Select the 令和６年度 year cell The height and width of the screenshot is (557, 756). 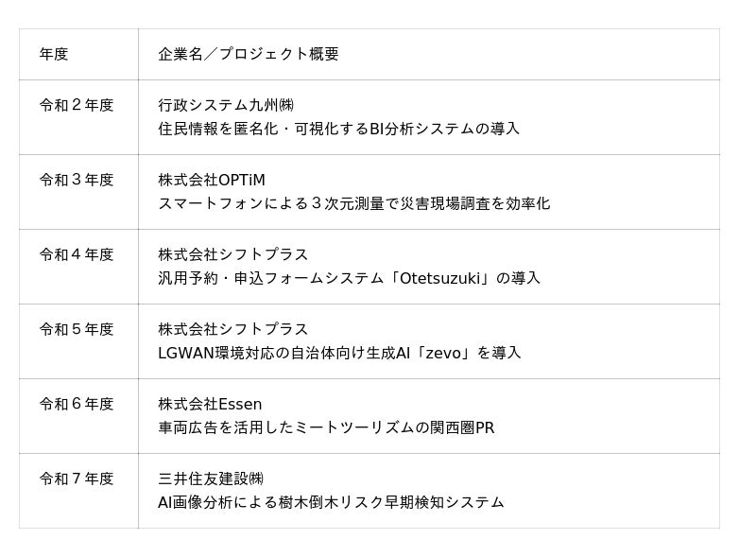tap(77, 404)
